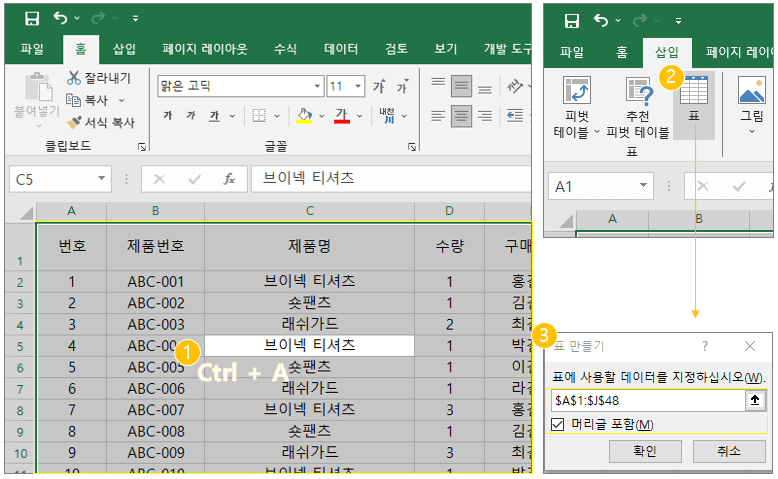
Task: Toggle bold 가 formatting
Action: click(168, 116)
